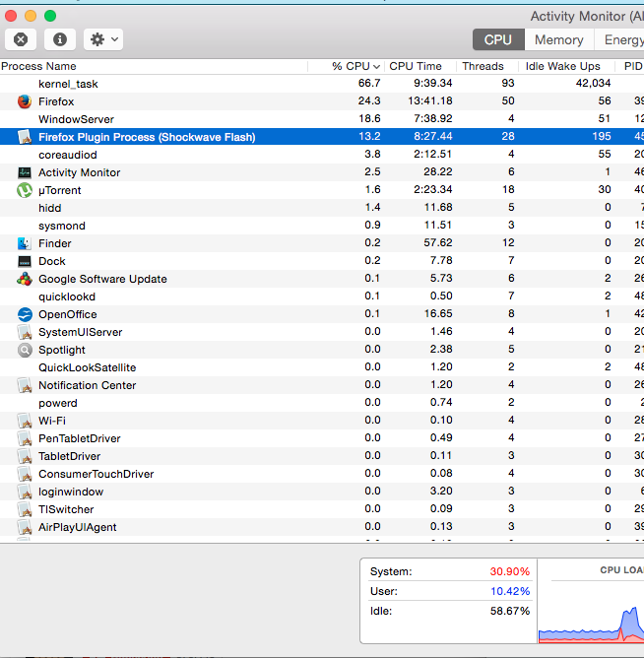Click the SystemUIServer icon
Image resolution: width=644 pixels, height=658 pixels.
pos(25,332)
